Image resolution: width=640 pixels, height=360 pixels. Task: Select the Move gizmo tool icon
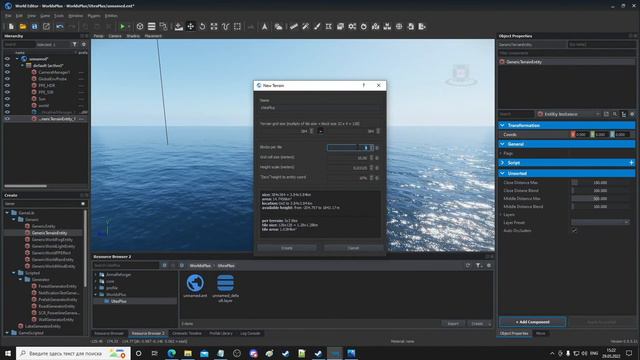191,27
